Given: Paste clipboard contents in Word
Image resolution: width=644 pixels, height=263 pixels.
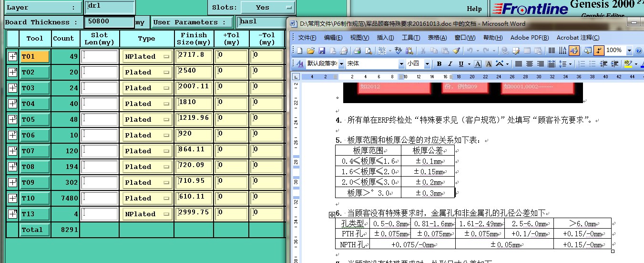Looking at the screenshot, I should click(x=445, y=50).
